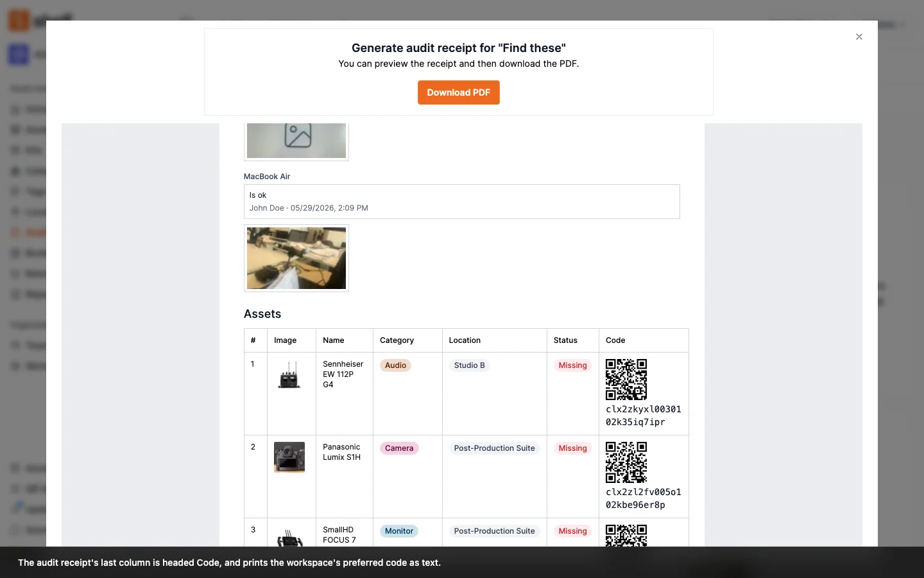
Task: Click the Studio B location tag
Action: (x=470, y=365)
